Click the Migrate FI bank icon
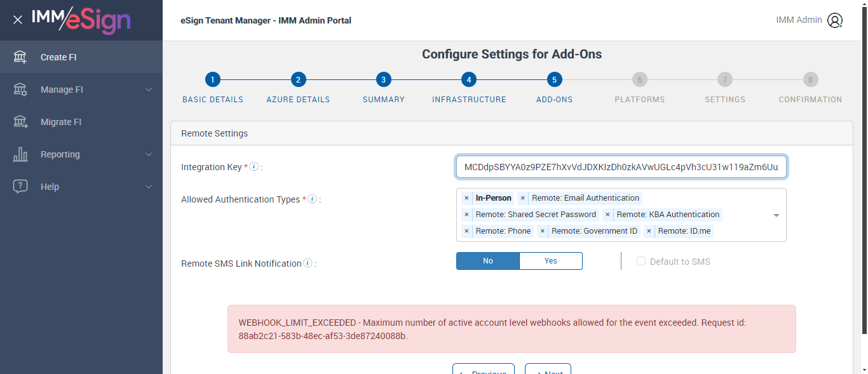 [20, 122]
